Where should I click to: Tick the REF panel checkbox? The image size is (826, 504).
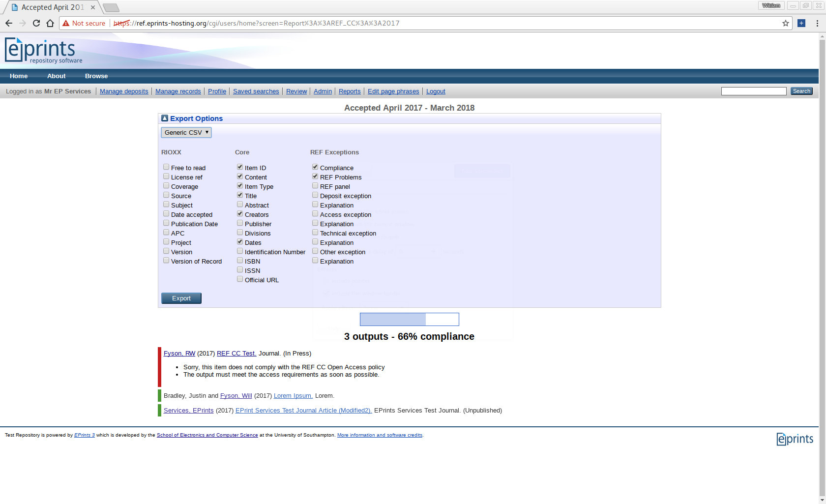pos(315,186)
